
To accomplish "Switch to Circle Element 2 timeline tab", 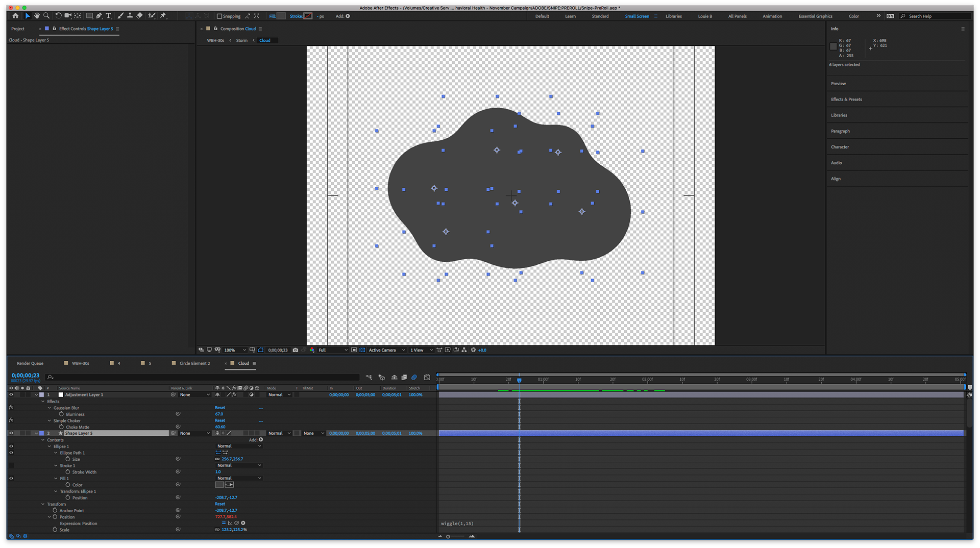I will tap(194, 363).
